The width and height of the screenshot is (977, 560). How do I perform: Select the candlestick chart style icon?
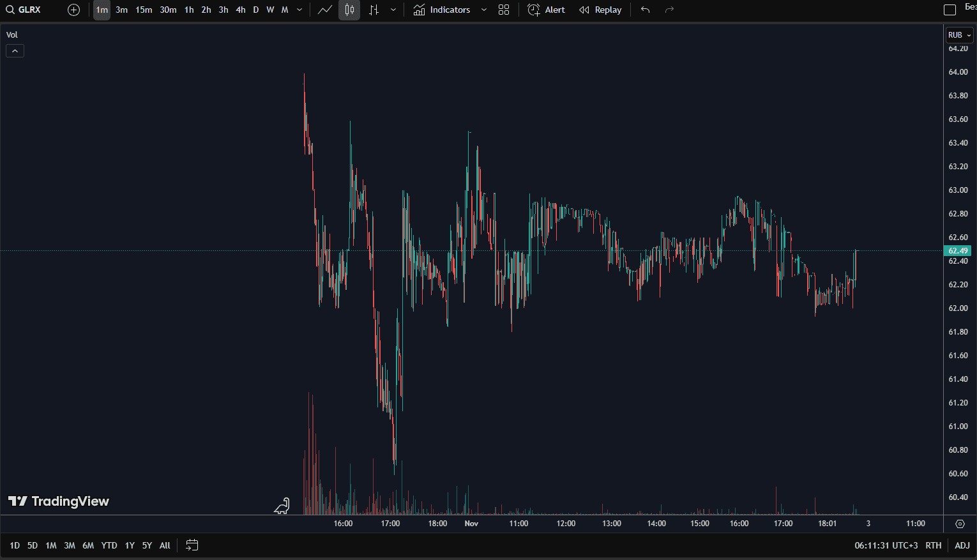[x=349, y=10]
